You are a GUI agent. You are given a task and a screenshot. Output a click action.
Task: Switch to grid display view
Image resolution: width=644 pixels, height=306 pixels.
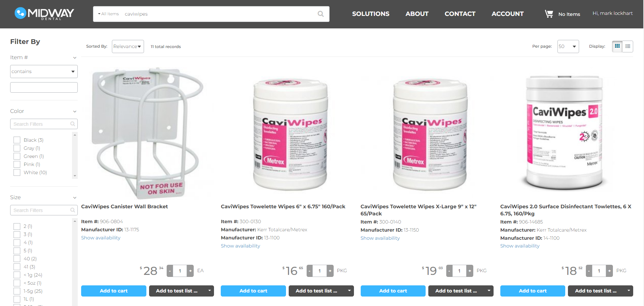617,46
